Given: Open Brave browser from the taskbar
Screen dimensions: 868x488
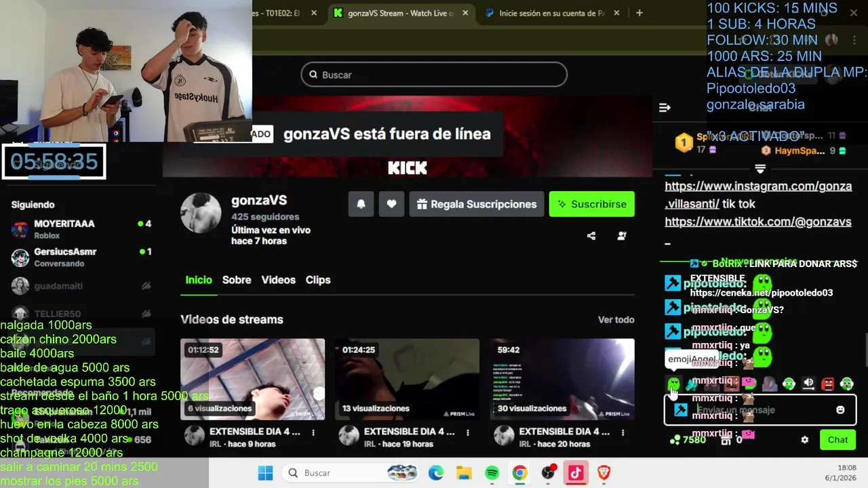Looking at the screenshot, I should [604, 473].
